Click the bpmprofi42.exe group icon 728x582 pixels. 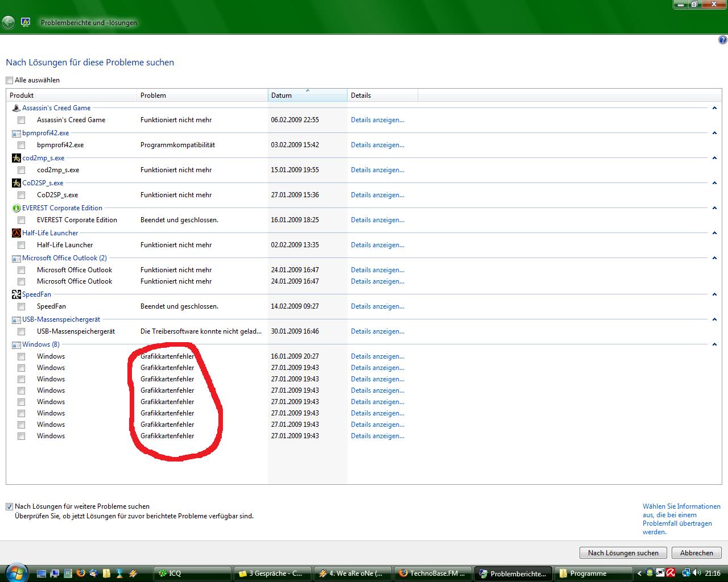16,133
